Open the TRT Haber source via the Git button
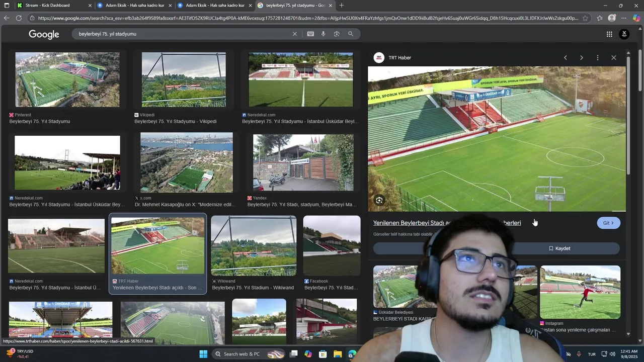This screenshot has height=362, width=644. [609, 223]
